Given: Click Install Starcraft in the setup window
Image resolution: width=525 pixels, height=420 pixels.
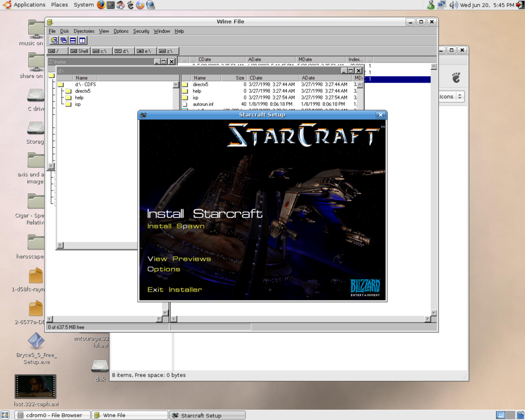Looking at the screenshot, I should point(205,214).
